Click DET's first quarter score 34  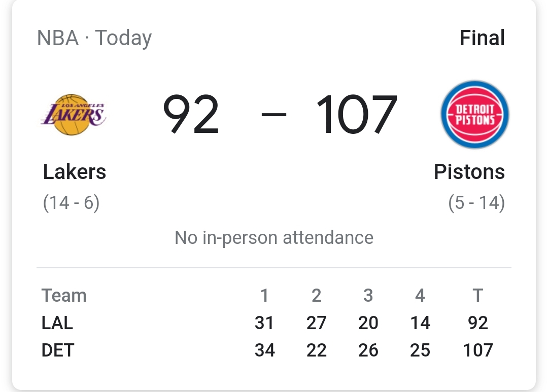point(264,350)
